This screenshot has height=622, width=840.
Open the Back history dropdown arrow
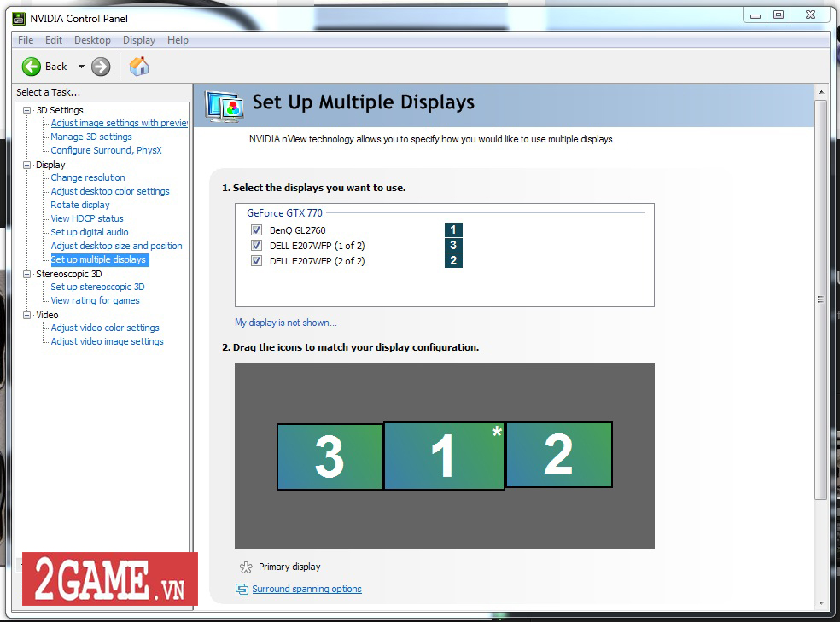pyautogui.click(x=81, y=67)
